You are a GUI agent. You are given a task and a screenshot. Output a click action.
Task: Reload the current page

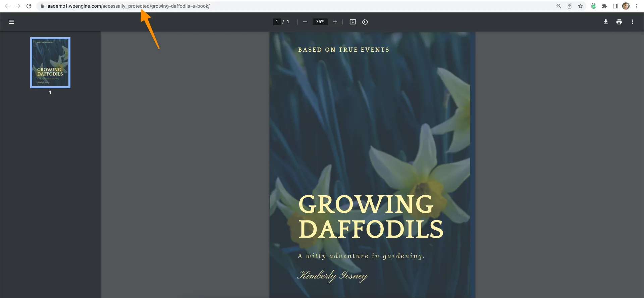click(x=29, y=6)
